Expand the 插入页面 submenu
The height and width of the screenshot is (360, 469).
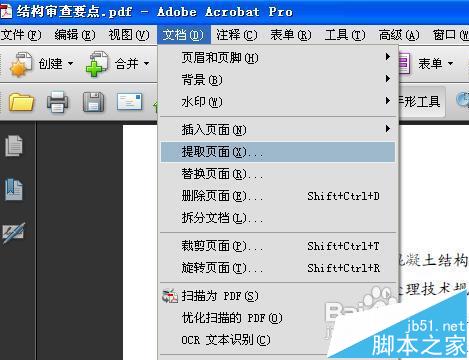point(278,130)
